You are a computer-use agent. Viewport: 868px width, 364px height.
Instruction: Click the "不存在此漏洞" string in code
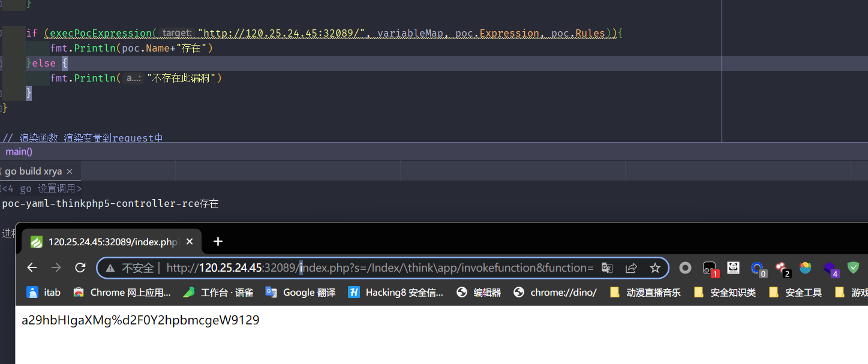coord(181,78)
